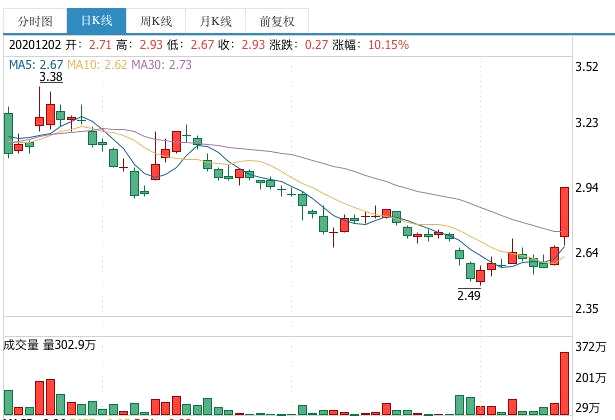
Task: Click the 2.49 low price marker
Action: pyautogui.click(x=469, y=295)
